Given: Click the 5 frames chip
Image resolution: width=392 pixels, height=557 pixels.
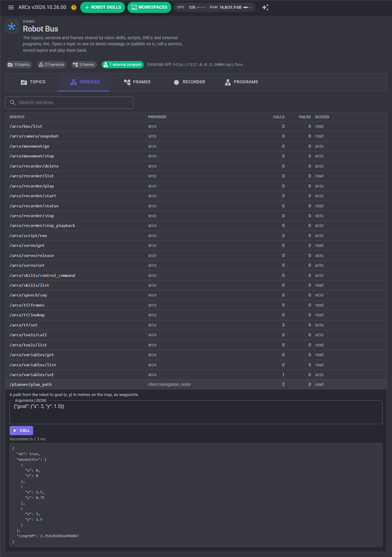Looking at the screenshot, I should (x=84, y=65).
